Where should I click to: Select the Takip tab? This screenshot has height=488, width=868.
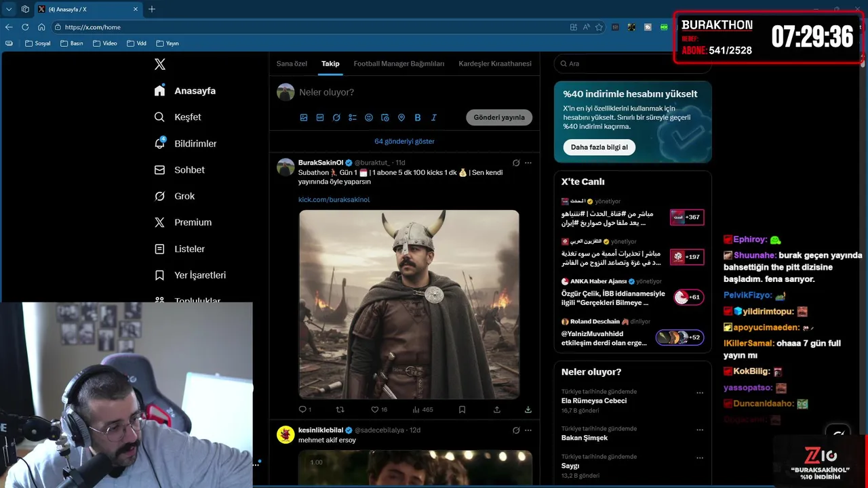click(x=330, y=64)
